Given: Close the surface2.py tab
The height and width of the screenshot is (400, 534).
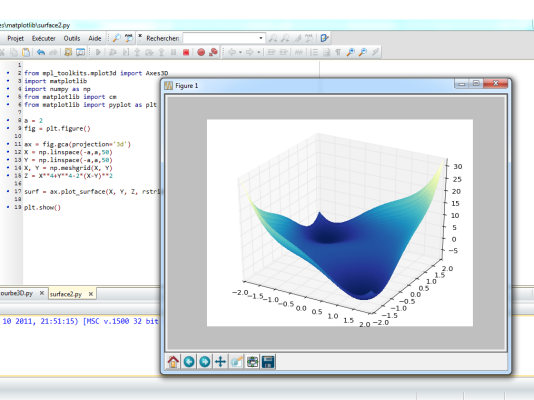Looking at the screenshot, I should [x=91, y=294].
